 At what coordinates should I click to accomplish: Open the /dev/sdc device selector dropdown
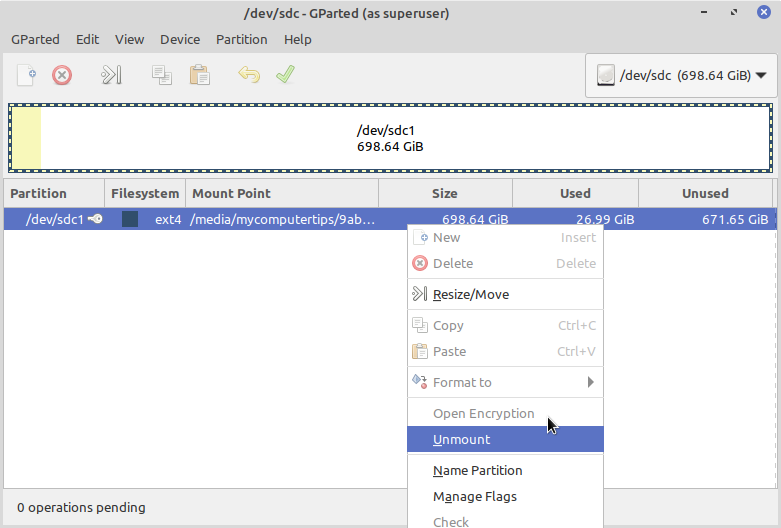pos(681,75)
